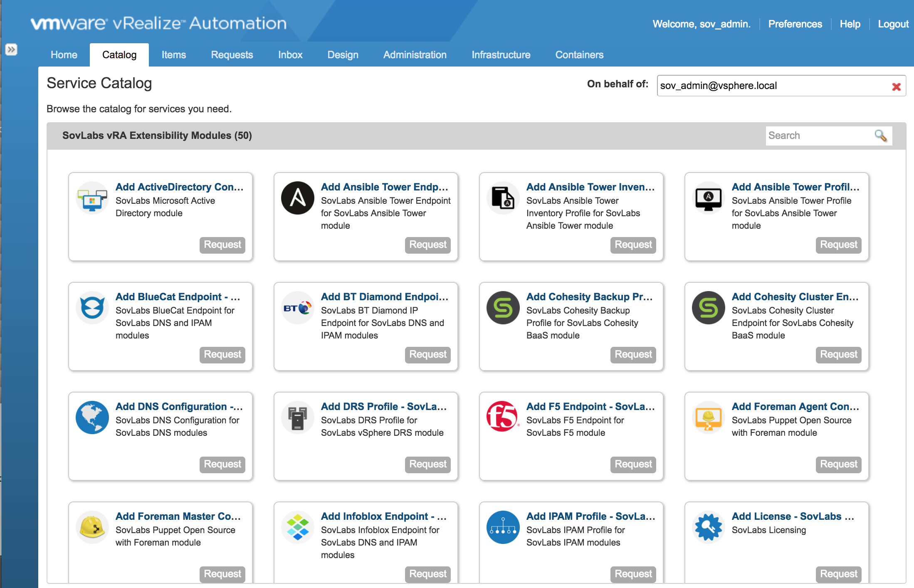Request the Add Ansible Tower Profile item
The height and width of the screenshot is (588, 914).
coord(839,245)
